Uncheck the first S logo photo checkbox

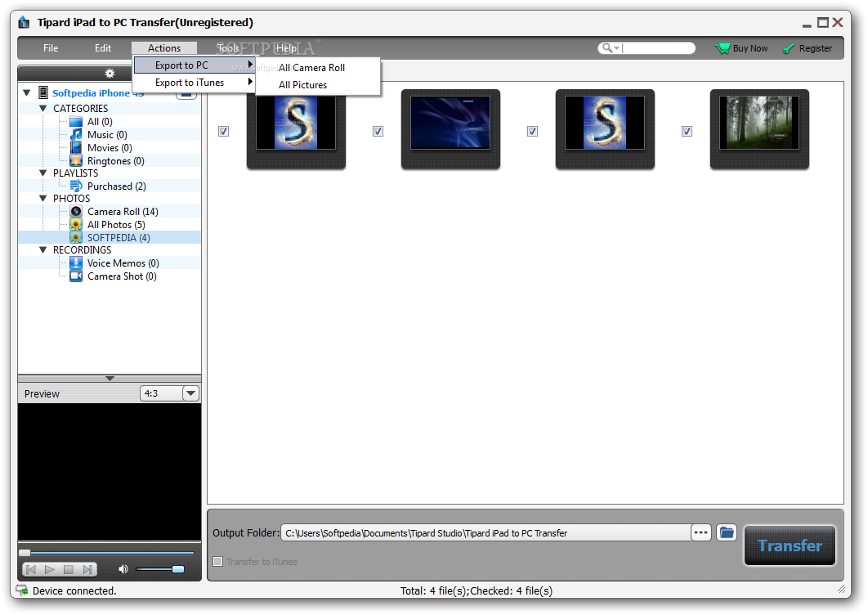224,132
